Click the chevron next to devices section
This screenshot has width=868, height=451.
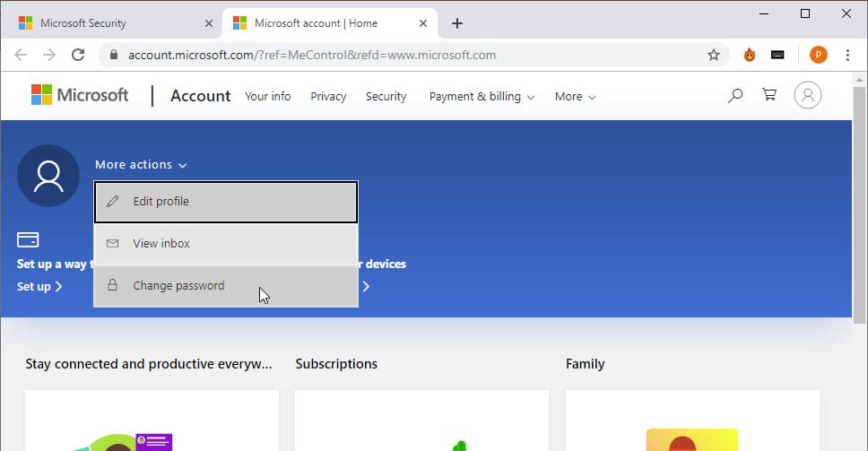coord(366,287)
